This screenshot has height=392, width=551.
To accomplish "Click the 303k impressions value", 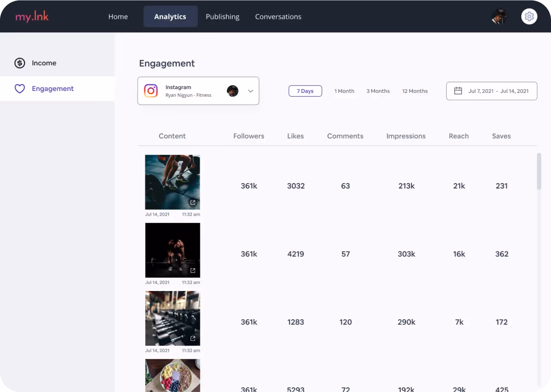I will tap(407, 254).
